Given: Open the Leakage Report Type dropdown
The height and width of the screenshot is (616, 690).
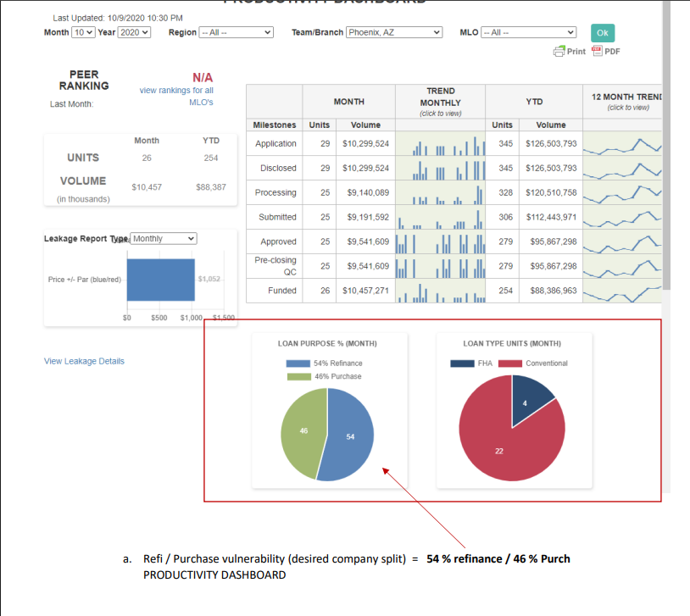Looking at the screenshot, I should [164, 238].
